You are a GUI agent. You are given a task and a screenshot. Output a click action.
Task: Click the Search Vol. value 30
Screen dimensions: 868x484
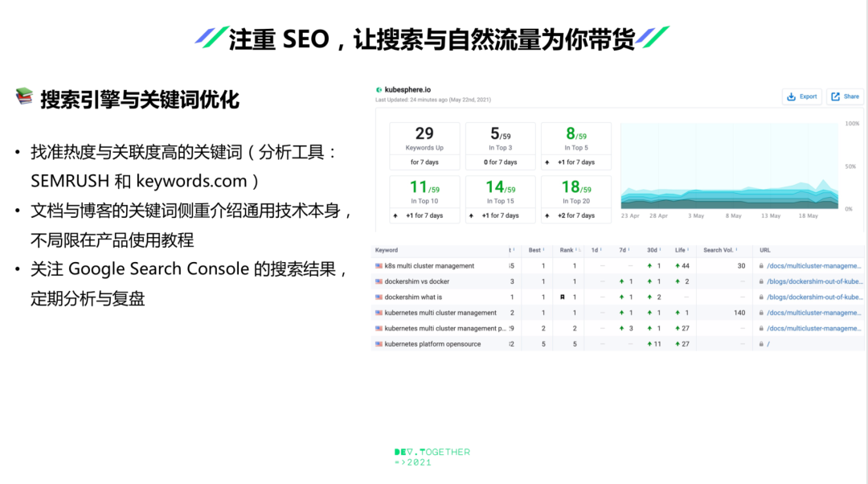(741, 266)
